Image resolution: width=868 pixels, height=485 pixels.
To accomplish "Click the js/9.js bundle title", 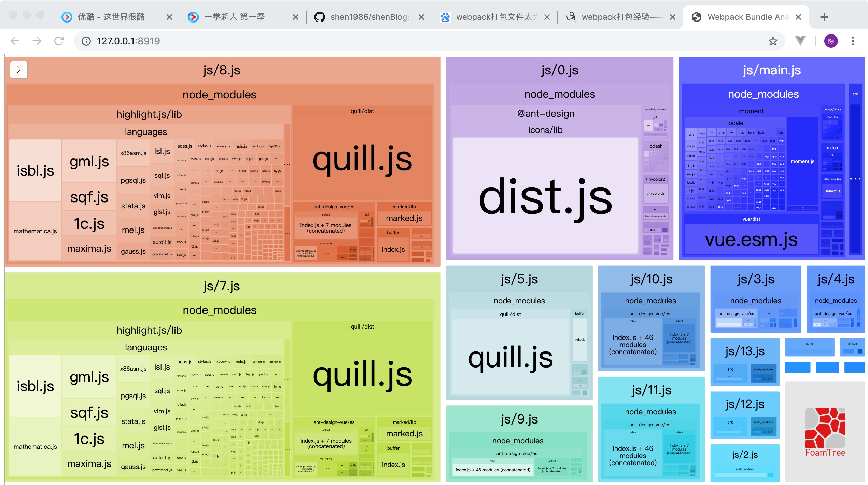I will click(519, 419).
